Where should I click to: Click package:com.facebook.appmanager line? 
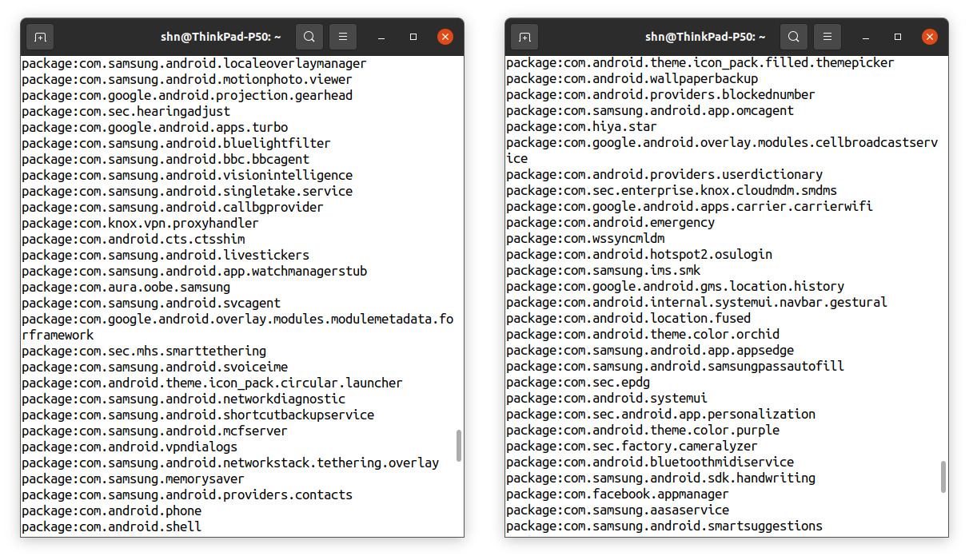pos(617,494)
